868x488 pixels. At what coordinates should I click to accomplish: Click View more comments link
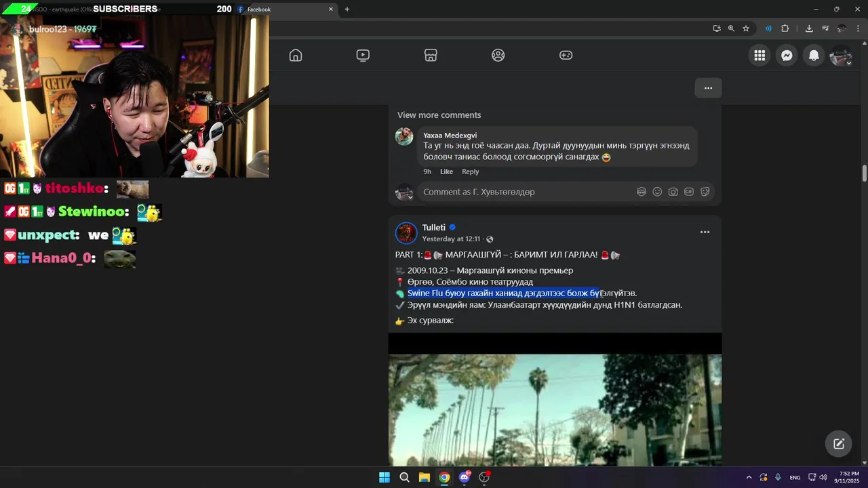[439, 115]
